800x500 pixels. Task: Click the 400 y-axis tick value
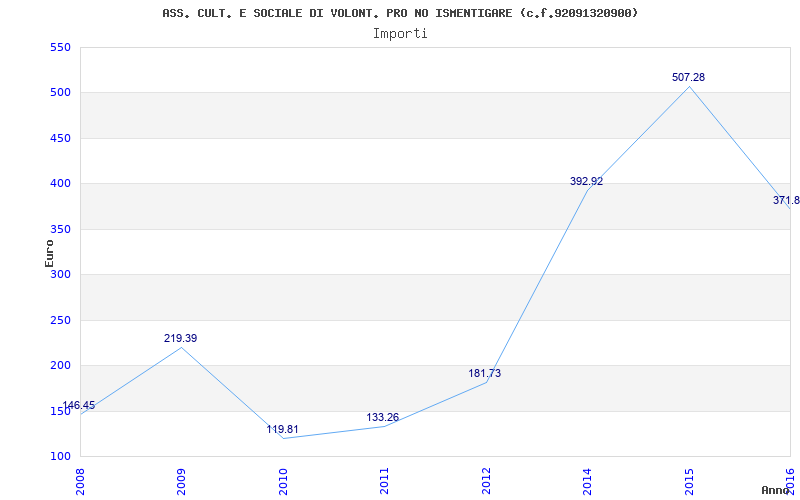[x=60, y=184]
